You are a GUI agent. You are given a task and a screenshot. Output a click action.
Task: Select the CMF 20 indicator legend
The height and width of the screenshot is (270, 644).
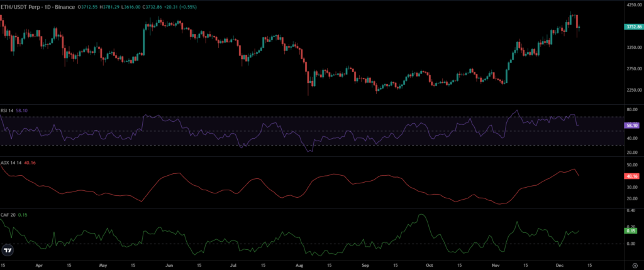(8, 215)
